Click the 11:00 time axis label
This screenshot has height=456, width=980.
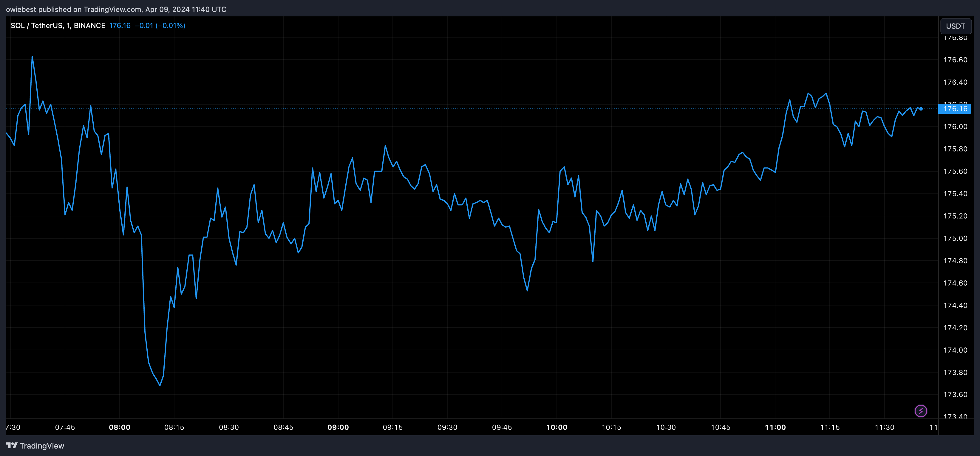[775, 427]
